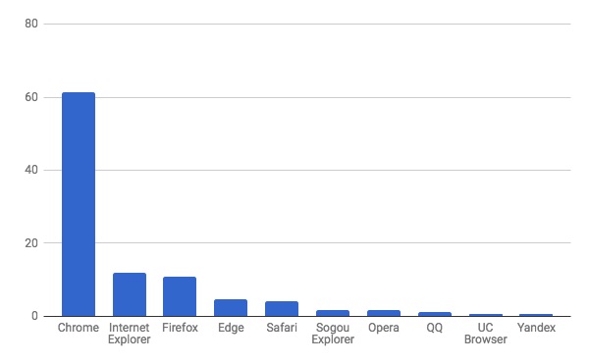This screenshot has height=364, width=589.
Task: Click the Chrome bar in chart
Action: click(79, 204)
